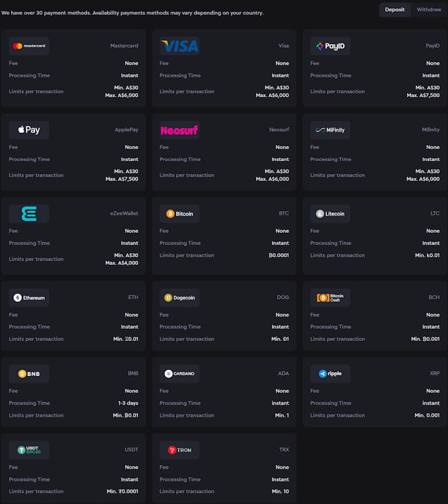
Task: Select the Litecoin logo badge
Action: pos(330,214)
